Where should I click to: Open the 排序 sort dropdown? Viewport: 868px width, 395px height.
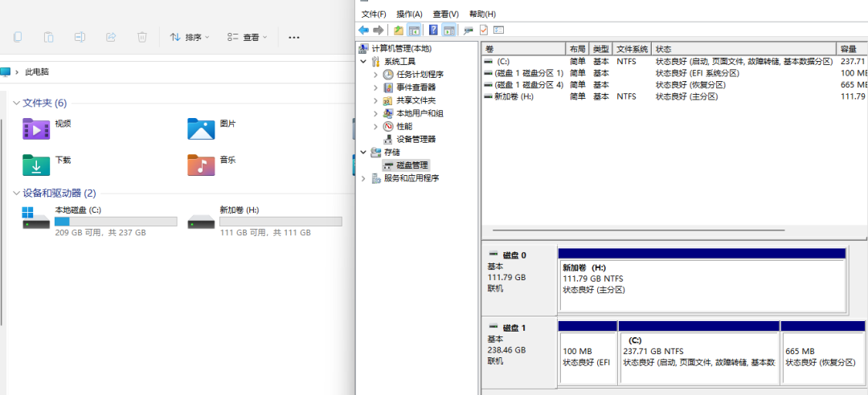(190, 37)
